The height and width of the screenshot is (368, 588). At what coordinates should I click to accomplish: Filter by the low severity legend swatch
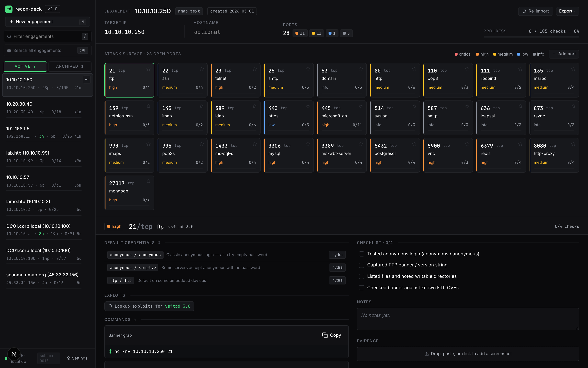519,54
